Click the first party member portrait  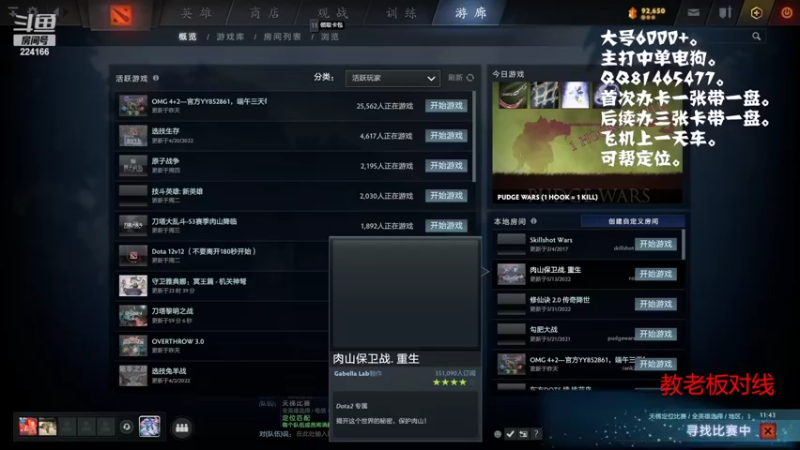click(28, 426)
